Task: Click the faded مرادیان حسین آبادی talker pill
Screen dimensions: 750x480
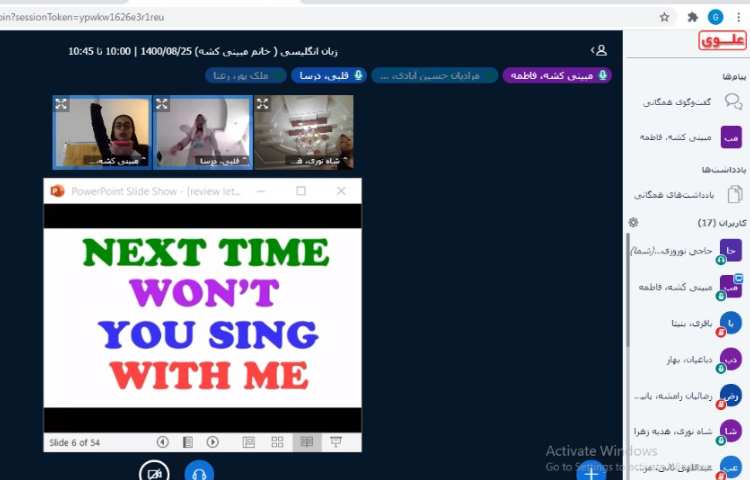Action: pyautogui.click(x=434, y=75)
